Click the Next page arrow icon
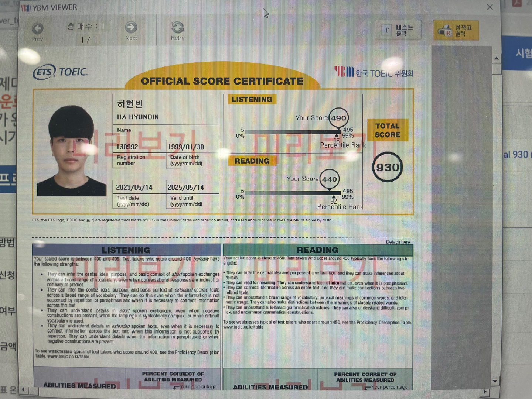Screen dimensions: 532x399 pyautogui.click(x=131, y=27)
